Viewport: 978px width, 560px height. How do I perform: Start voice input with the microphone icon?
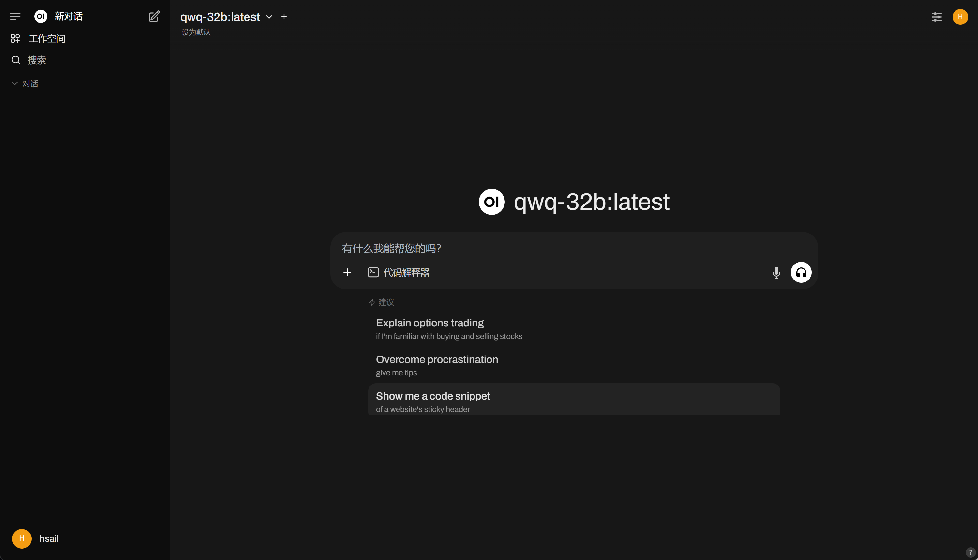click(x=776, y=272)
